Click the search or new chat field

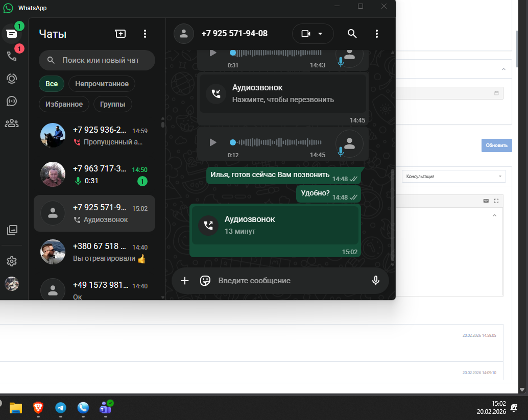point(97,60)
